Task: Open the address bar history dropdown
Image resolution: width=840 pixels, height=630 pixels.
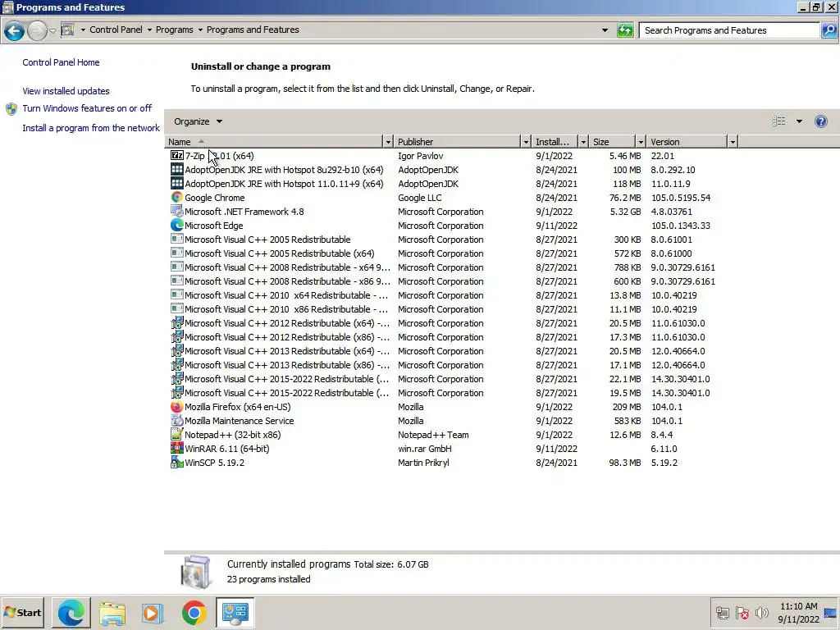Action: point(605,30)
